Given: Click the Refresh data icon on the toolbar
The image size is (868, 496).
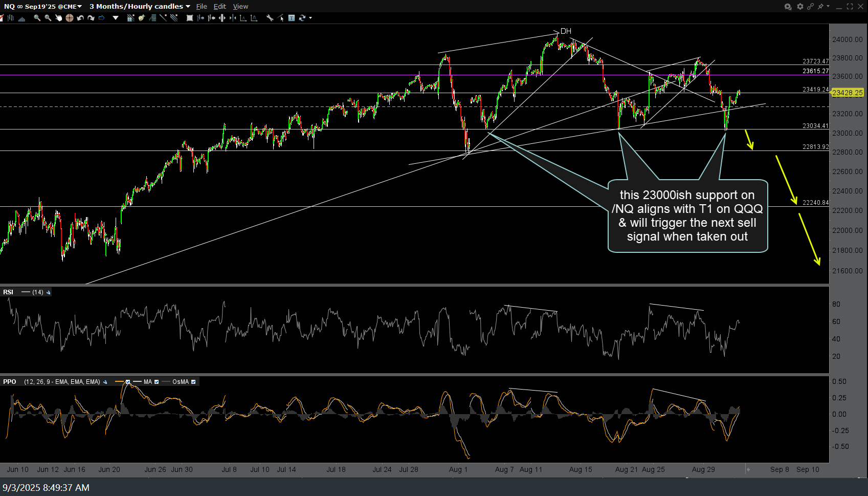Looking at the screenshot, I should [302, 18].
